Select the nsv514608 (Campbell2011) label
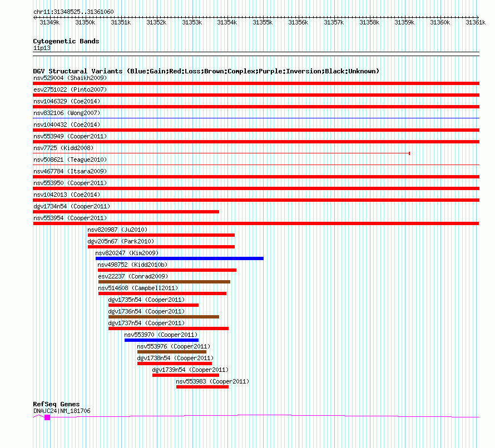The height and width of the screenshot is (448, 495). click(x=138, y=288)
